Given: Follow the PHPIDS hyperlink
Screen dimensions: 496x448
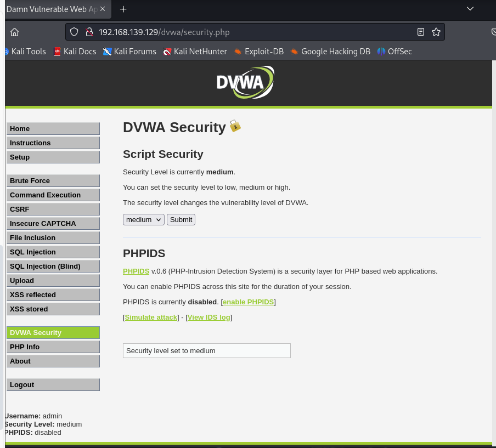Looking at the screenshot, I should click(136, 271).
